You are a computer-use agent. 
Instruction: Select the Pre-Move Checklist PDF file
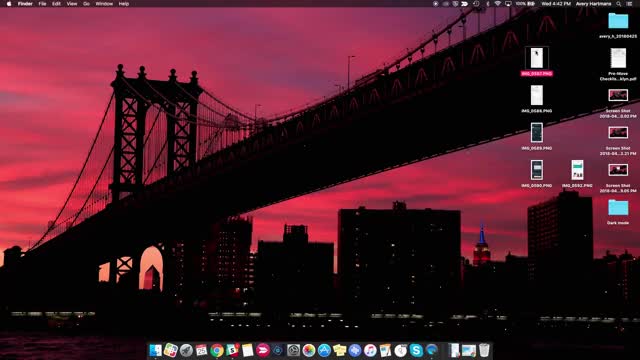[x=618, y=64]
